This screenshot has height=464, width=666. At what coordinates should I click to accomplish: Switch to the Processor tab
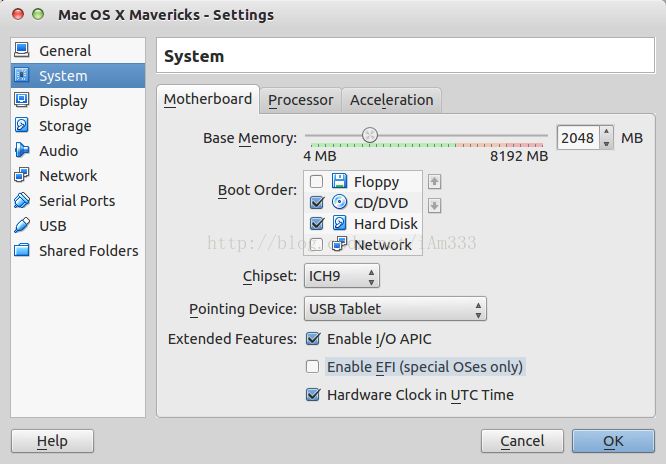[x=301, y=100]
